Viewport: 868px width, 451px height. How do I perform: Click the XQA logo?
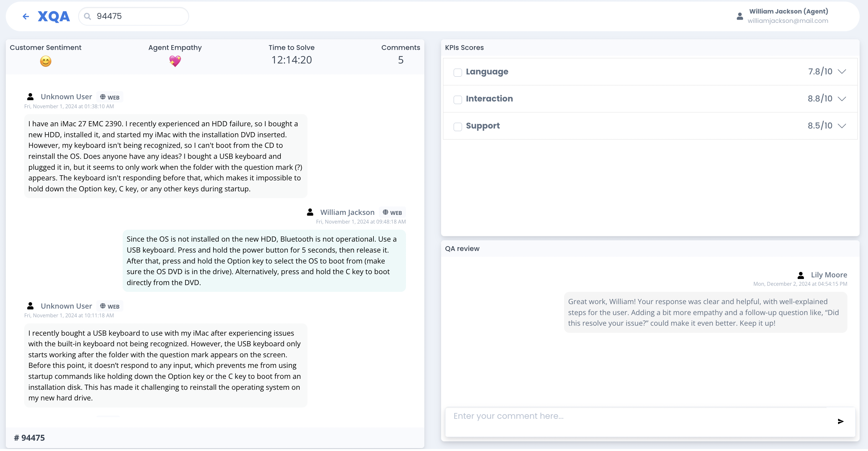click(x=54, y=16)
